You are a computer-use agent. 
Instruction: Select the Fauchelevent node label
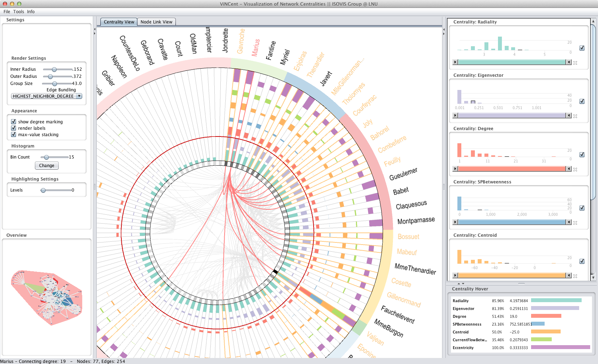(398, 315)
